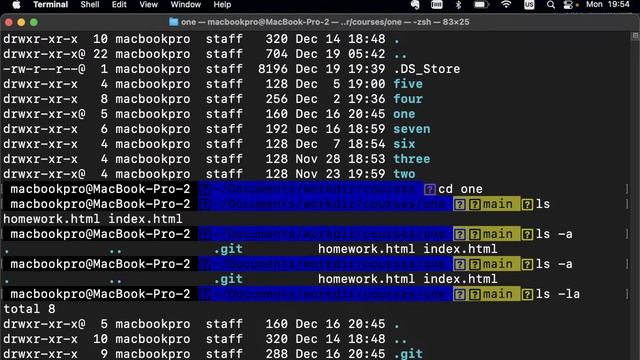Click the size value "288"
640x360 pixels.
coord(276,354)
